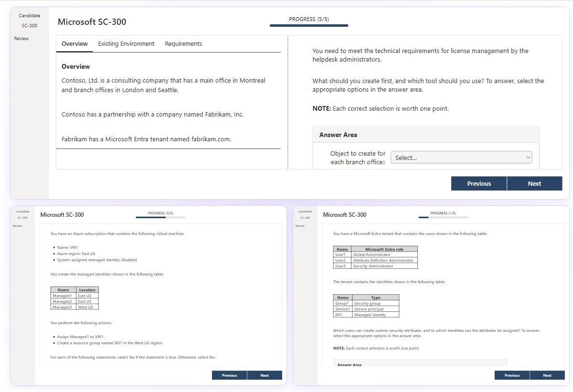
Task: Click the Answer Area heading in the 5/5 window
Action: click(x=338, y=135)
